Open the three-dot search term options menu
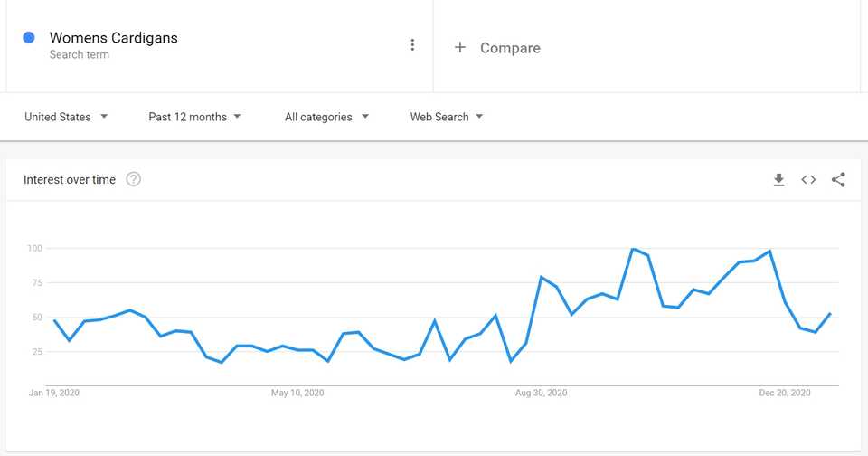Screen dimensions: 868x456 [412, 45]
